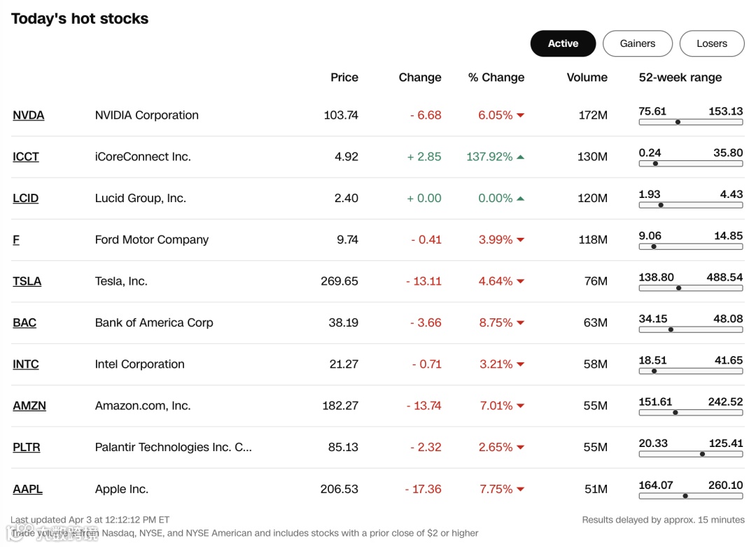Image resolution: width=756 pixels, height=547 pixels.
Task: Open the PLTR ticker link
Action: click(x=27, y=447)
